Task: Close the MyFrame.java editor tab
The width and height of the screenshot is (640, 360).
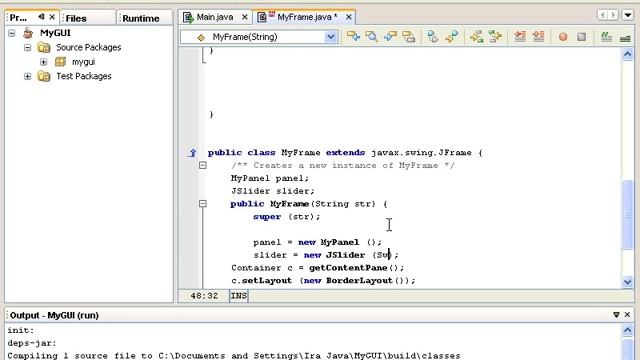Action: (x=349, y=17)
